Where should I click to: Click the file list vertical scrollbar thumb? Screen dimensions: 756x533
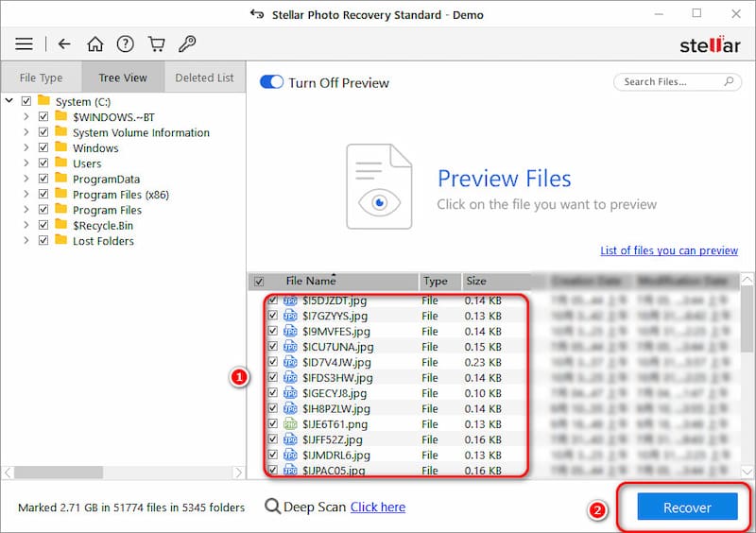point(747,319)
